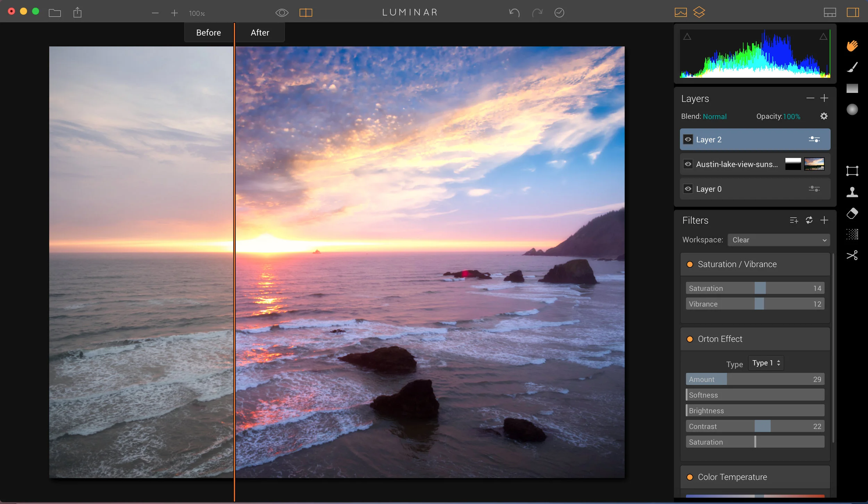Open the Workspace Clear dropdown
The height and width of the screenshot is (504, 868).
(x=779, y=240)
